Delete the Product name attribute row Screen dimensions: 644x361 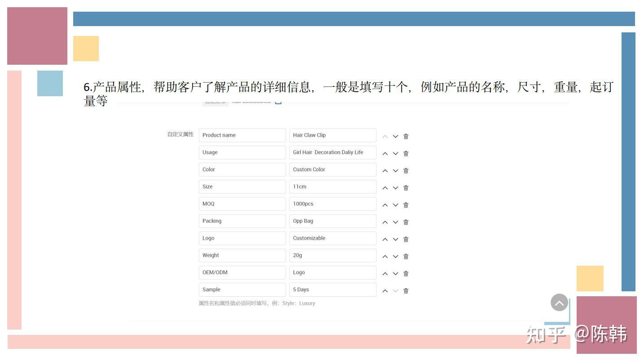click(x=406, y=136)
